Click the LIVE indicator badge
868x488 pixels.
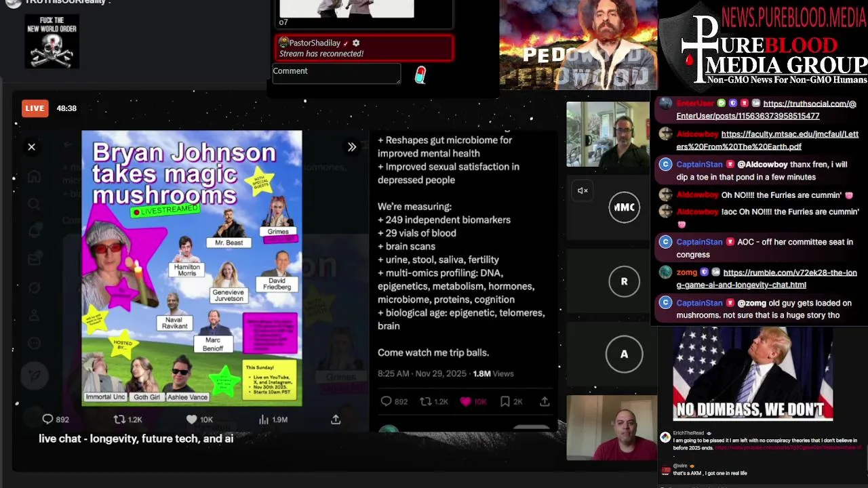35,108
